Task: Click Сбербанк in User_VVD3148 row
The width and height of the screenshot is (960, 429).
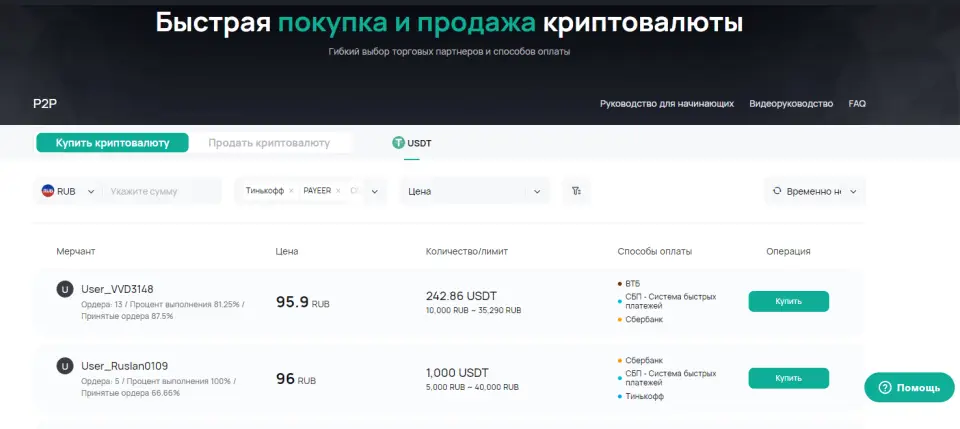Action: pyautogui.click(x=643, y=319)
